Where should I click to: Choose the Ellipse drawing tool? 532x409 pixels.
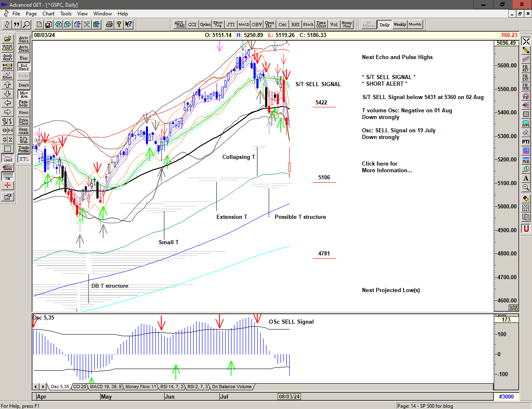coord(526,124)
